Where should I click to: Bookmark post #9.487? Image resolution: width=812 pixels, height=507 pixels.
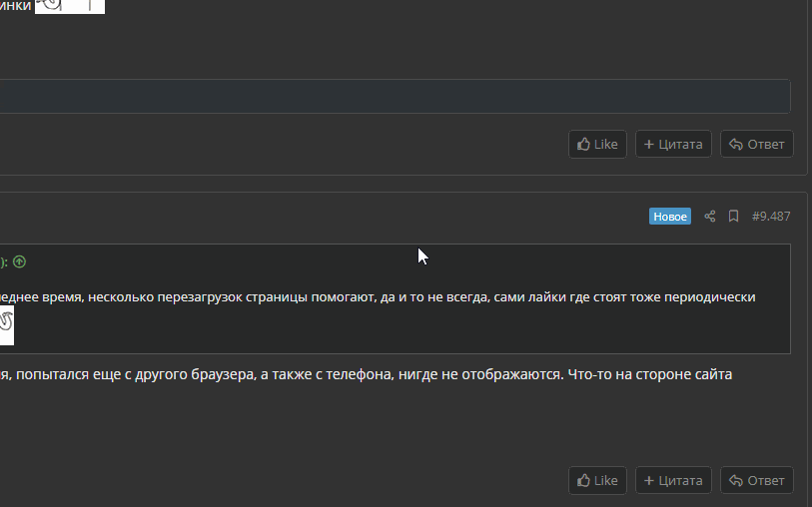pos(733,217)
